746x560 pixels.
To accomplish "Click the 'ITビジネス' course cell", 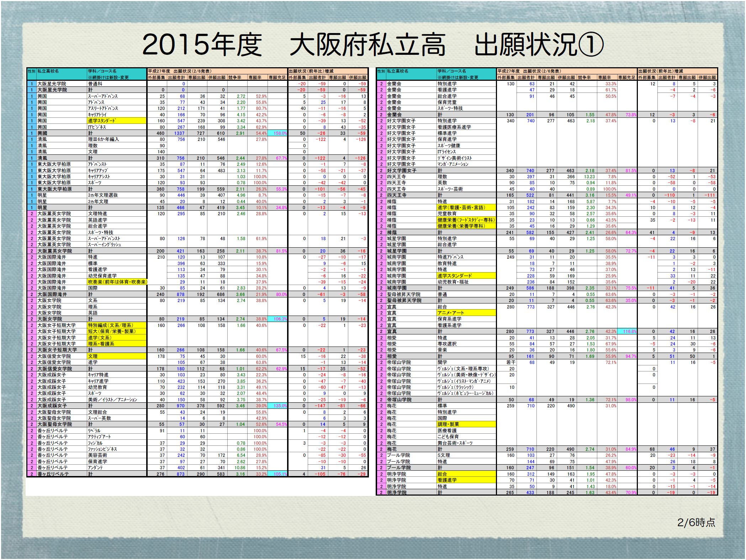I will [117, 127].
